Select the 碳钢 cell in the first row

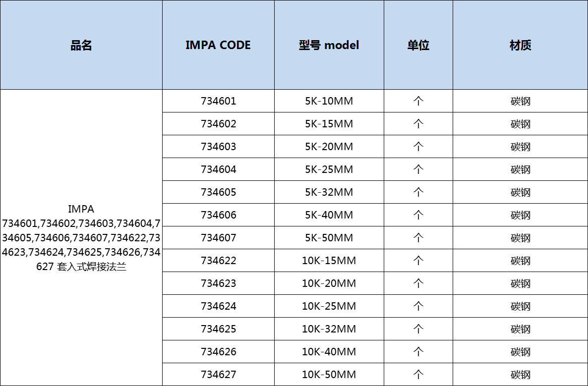point(520,101)
